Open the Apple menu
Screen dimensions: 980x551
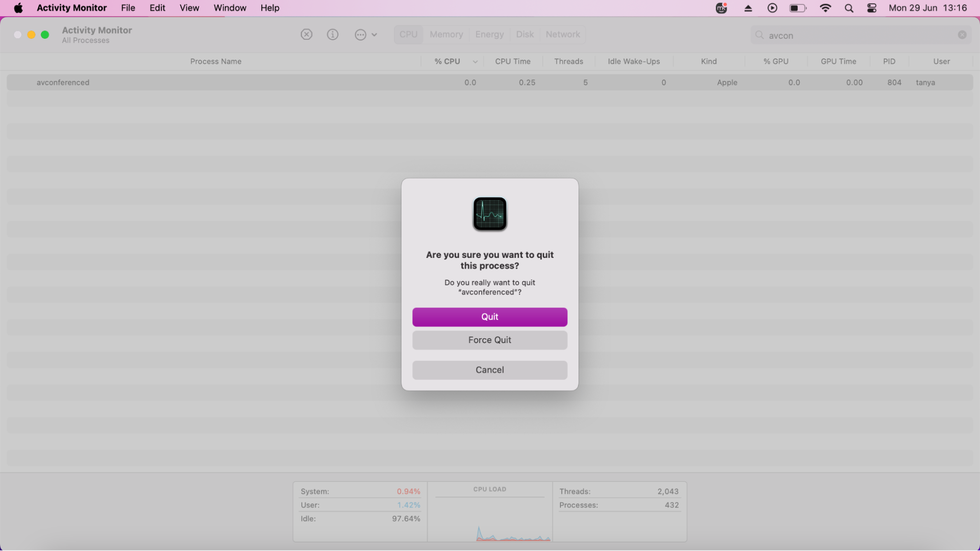(x=18, y=8)
